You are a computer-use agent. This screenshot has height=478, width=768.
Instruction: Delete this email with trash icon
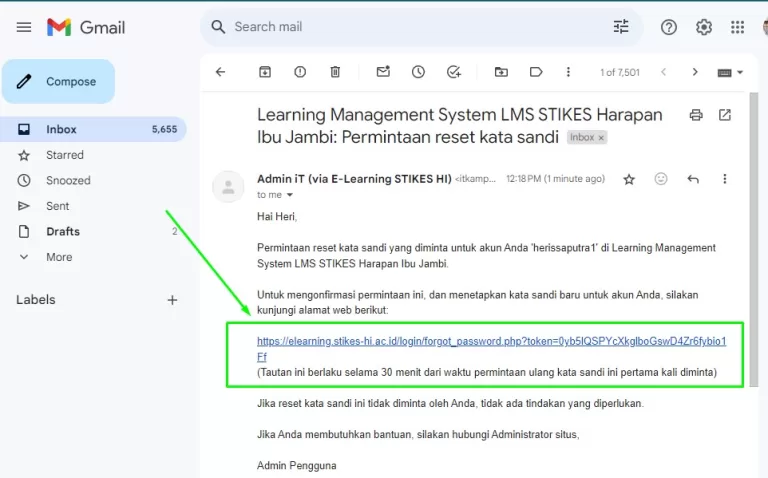pyautogui.click(x=335, y=72)
